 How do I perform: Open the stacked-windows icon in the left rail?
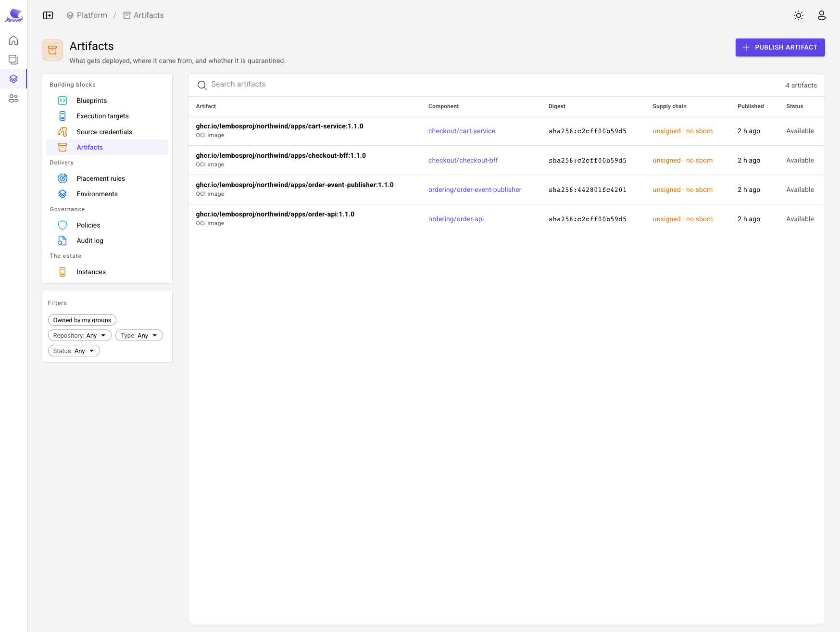[x=13, y=59]
